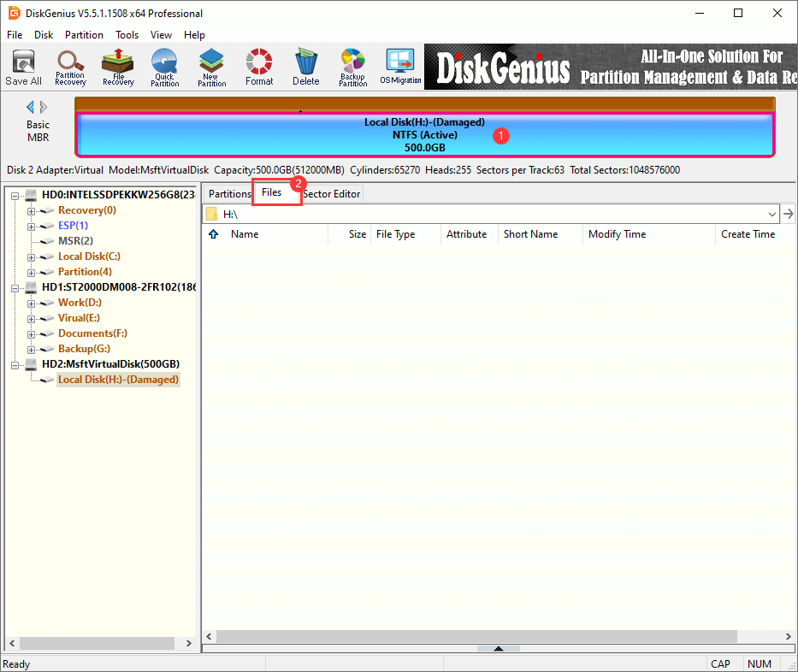Expand the Documents(F:) node
Screen dimensions: 798x672
31,334
